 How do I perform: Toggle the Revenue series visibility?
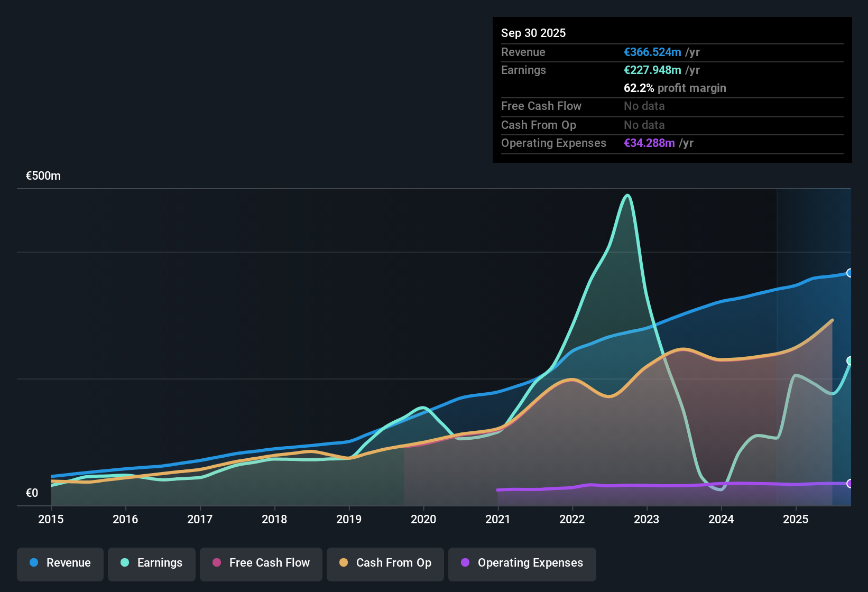click(60, 563)
